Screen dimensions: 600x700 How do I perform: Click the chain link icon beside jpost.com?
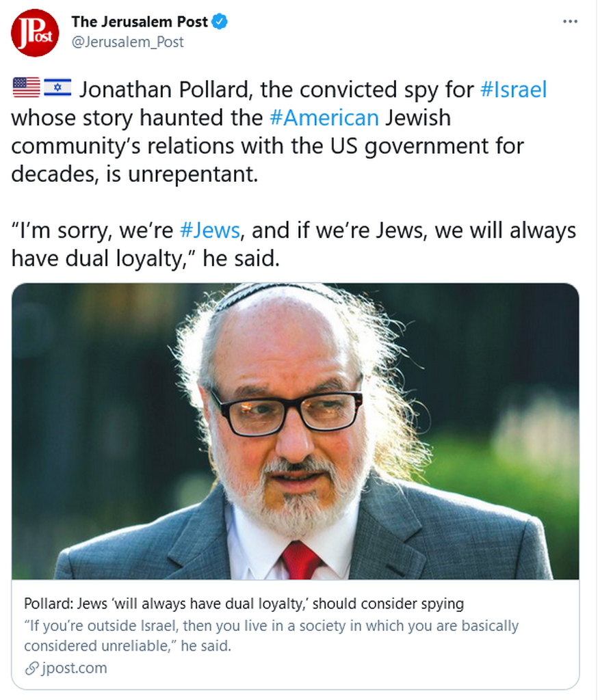click(30, 668)
